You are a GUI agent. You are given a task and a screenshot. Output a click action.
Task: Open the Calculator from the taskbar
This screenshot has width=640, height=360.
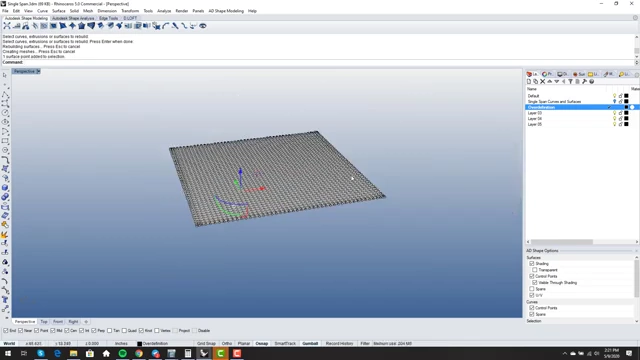[x=188, y=353]
